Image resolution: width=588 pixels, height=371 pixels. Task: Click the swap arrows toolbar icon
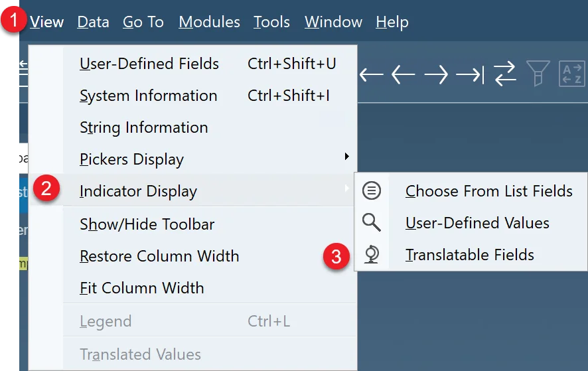click(505, 74)
